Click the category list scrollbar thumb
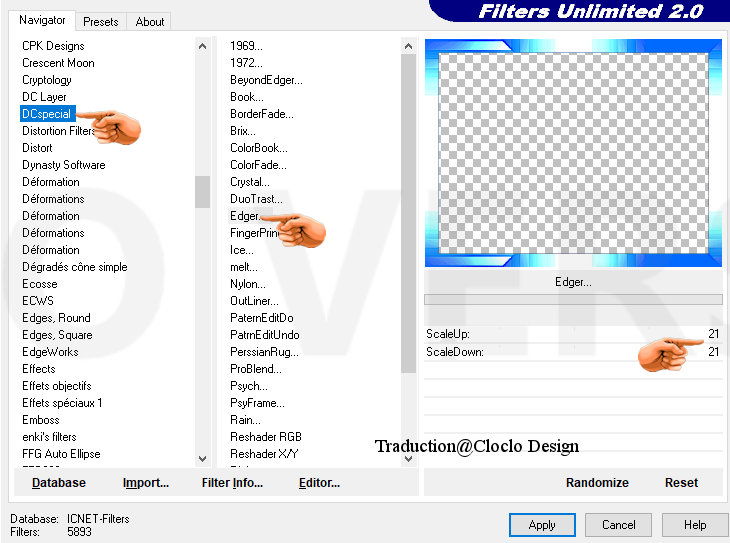The width and height of the screenshot is (730, 543). tap(202, 191)
